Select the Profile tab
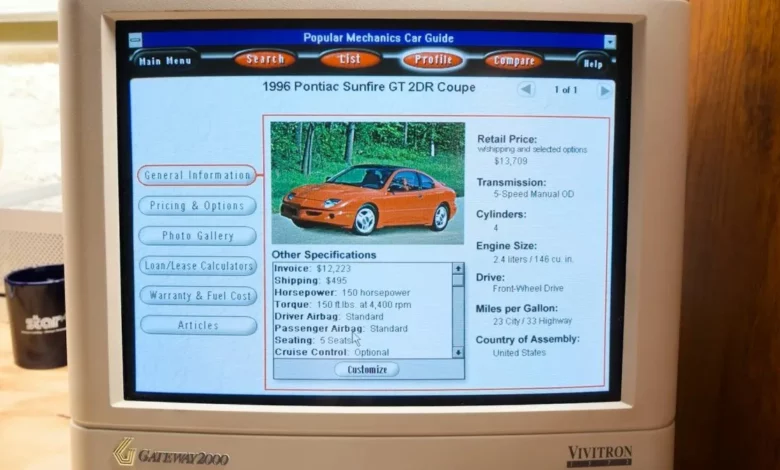 [432, 60]
